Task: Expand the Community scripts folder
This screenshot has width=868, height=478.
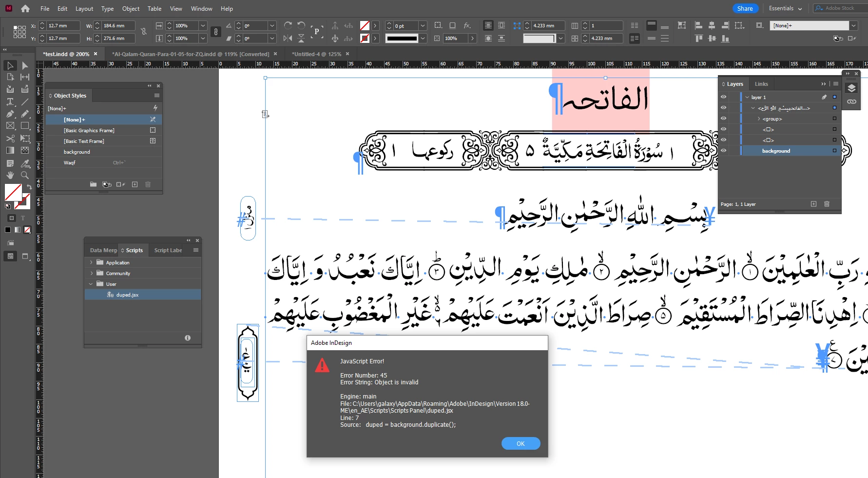Action: [91, 273]
